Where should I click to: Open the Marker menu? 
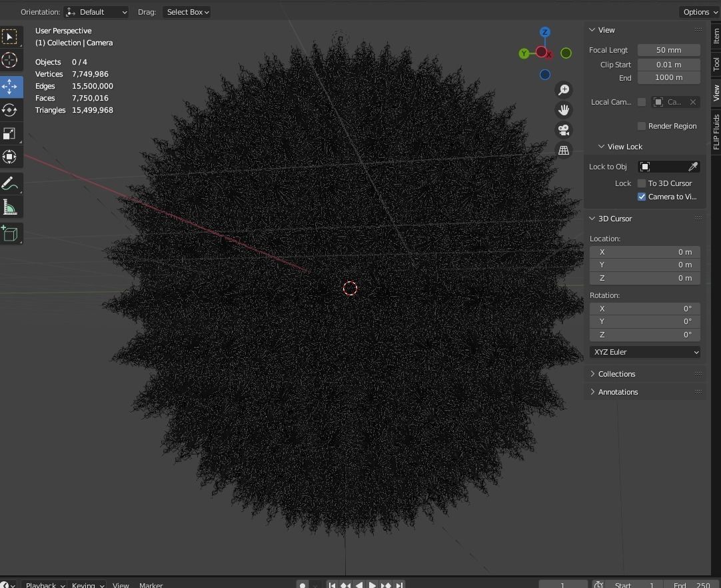click(151, 585)
